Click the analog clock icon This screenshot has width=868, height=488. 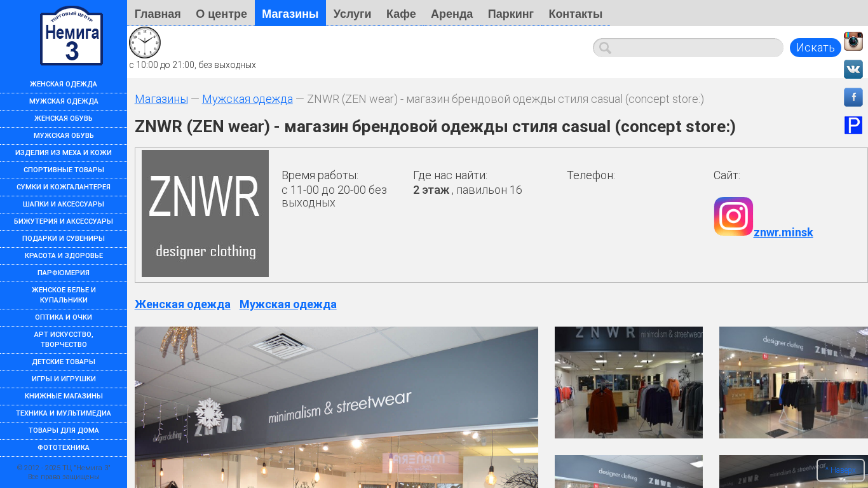(145, 43)
